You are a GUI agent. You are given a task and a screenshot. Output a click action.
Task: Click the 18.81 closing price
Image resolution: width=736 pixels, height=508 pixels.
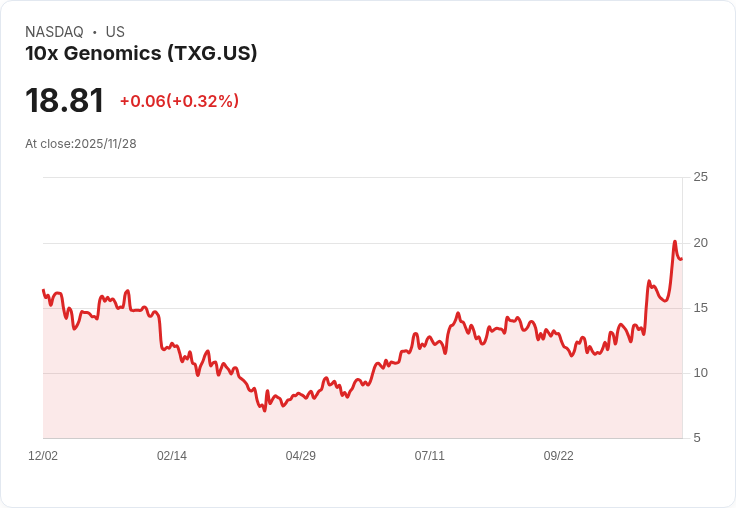click(x=64, y=100)
